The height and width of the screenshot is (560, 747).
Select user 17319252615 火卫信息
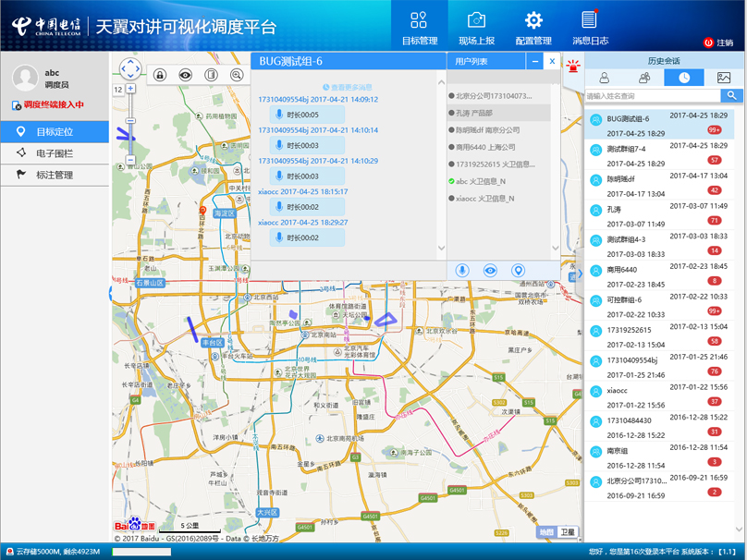click(x=499, y=164)
